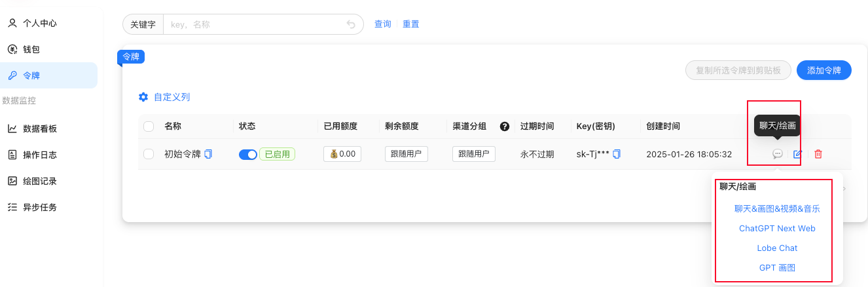868x287 pixels.
Task: Delete 初始令牌 using the red trash icon
Action: 818,154
